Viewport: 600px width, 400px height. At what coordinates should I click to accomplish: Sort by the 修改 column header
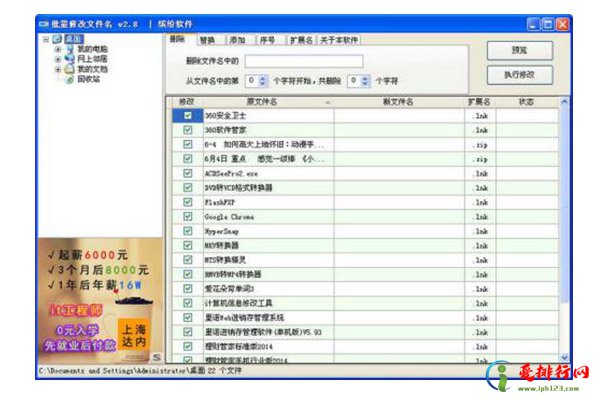[187, 102]
